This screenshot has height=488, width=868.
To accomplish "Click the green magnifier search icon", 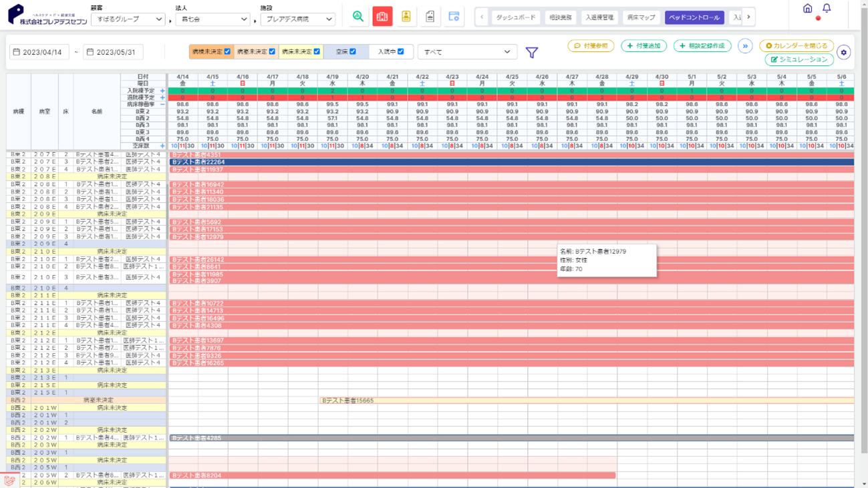I will point(358,17).
